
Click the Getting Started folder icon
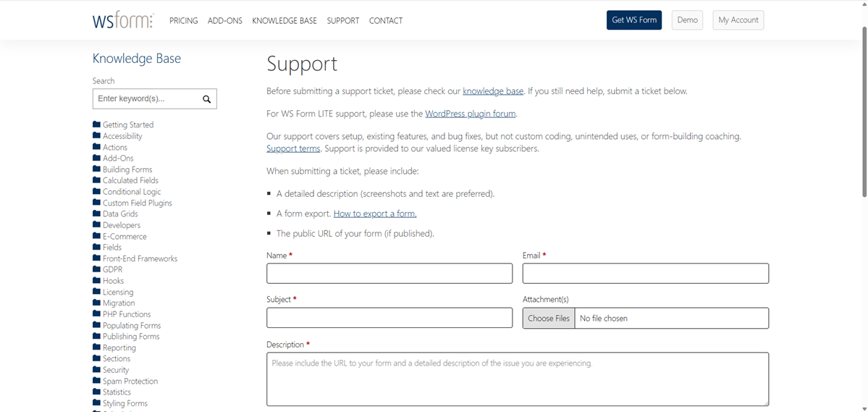point(96,125)
